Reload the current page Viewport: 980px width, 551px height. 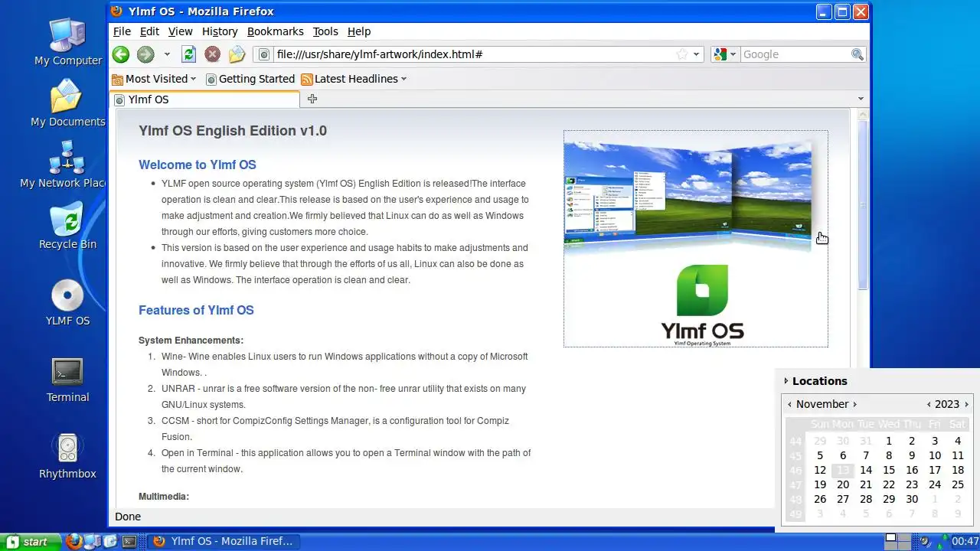(188, 54)
